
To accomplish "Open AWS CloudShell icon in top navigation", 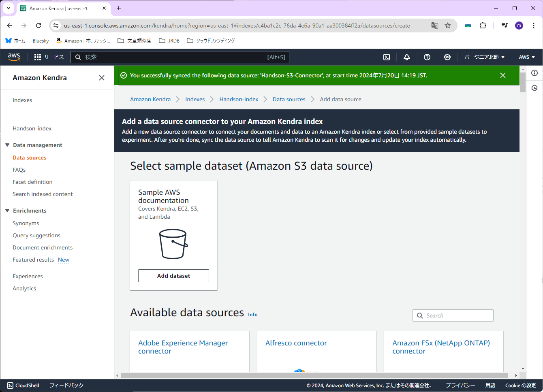I will click(387, 57).
